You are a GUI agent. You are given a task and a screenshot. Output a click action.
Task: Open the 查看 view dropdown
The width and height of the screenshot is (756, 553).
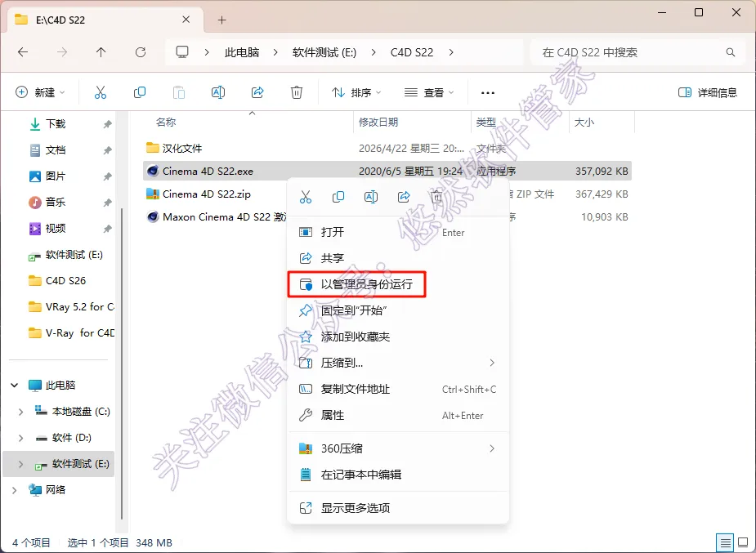click(x=429, y=92)
